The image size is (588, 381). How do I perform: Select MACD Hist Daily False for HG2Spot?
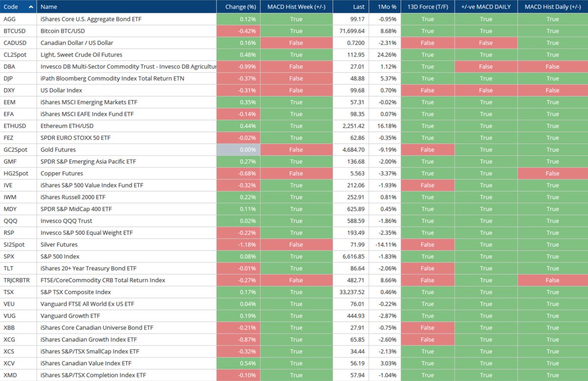552,173
